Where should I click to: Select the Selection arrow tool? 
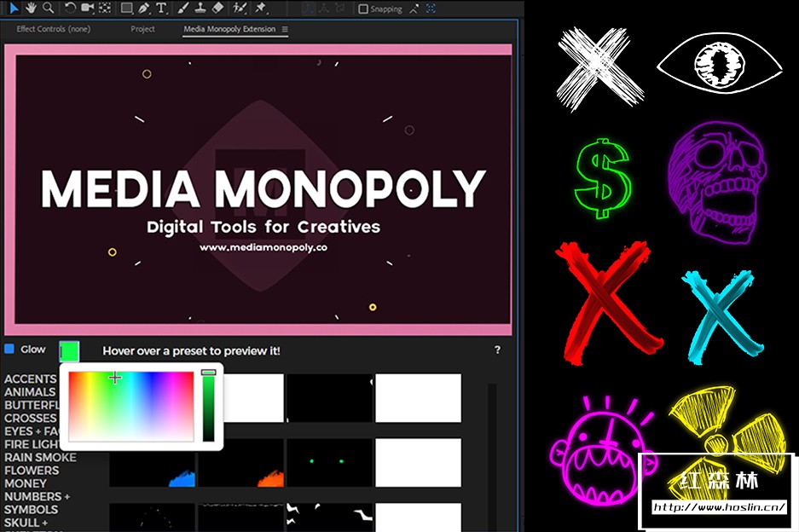14,8
